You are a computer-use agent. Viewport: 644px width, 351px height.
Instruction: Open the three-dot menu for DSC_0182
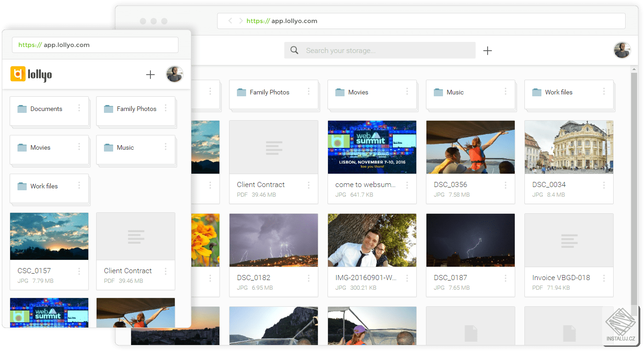(x=309, y=278)
